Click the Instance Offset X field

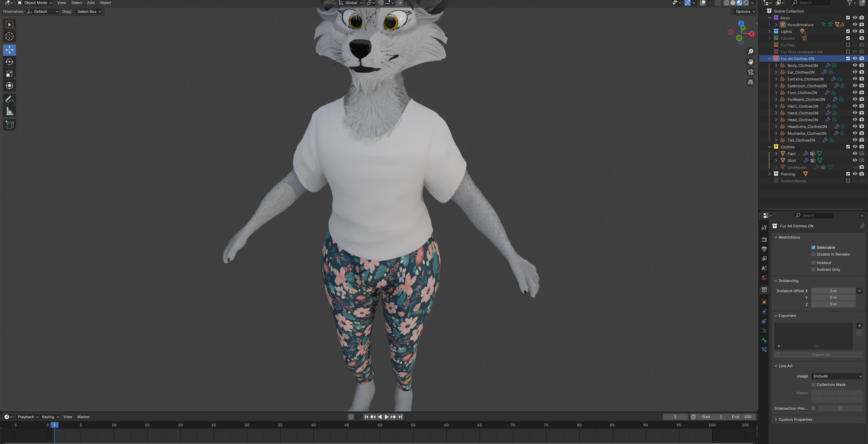click(833, 291)
